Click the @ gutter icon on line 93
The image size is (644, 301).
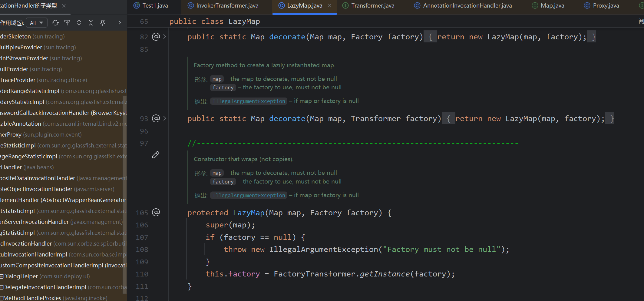tap(156, 118)
